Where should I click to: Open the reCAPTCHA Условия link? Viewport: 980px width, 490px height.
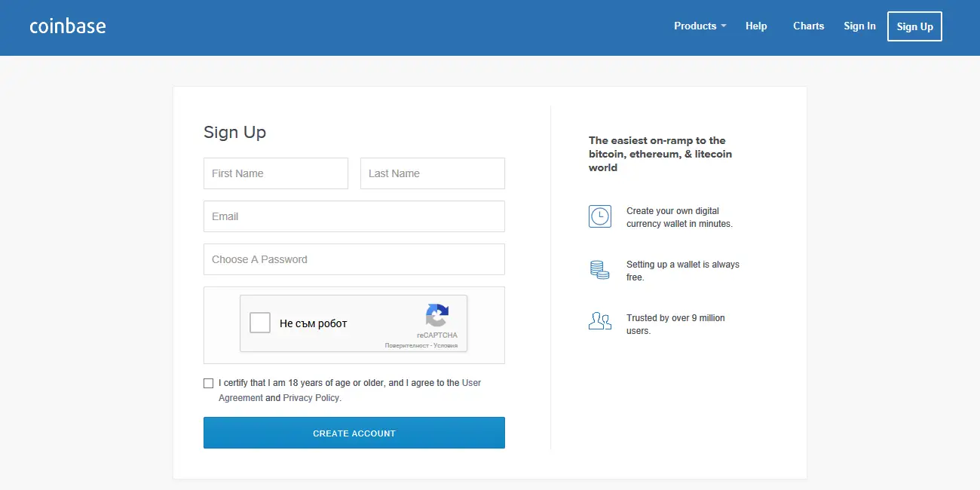[x=446, y=345]
